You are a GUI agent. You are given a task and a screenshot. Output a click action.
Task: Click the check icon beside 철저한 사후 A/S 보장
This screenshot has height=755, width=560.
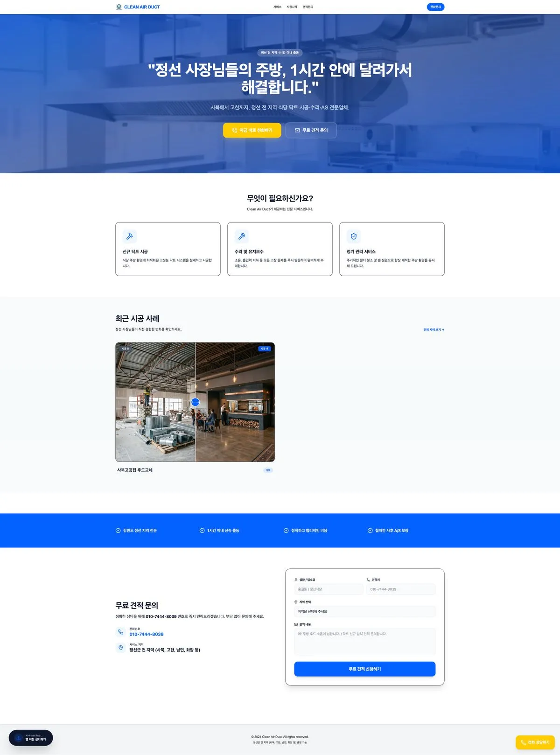pos(370,531)
